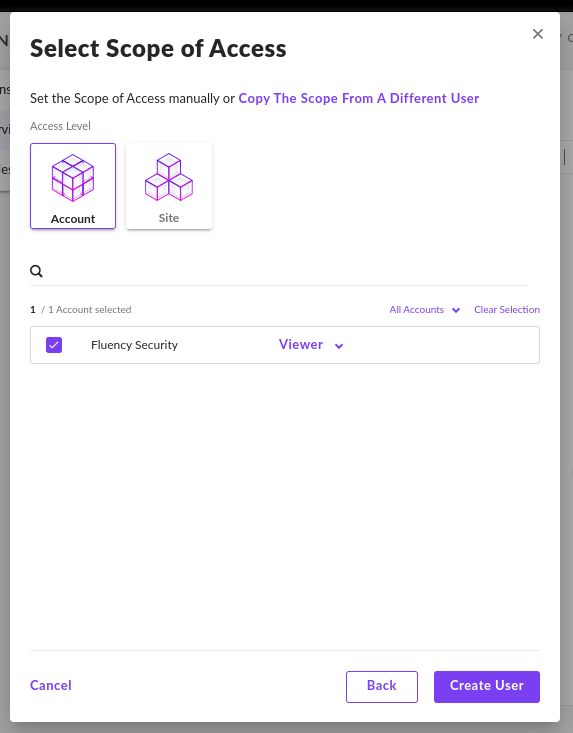Screen dimensions: 573x733
Task: Cancel the user creation dialog
Action: (50, 685)
